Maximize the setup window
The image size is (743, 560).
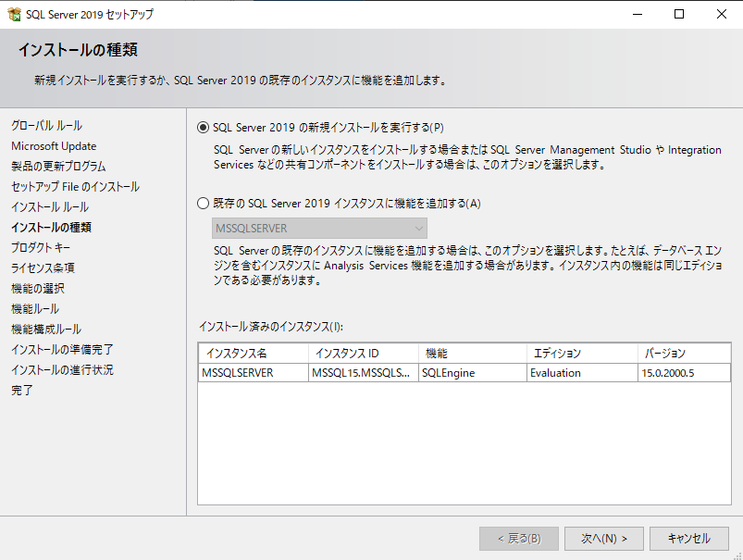pos(679,14)
